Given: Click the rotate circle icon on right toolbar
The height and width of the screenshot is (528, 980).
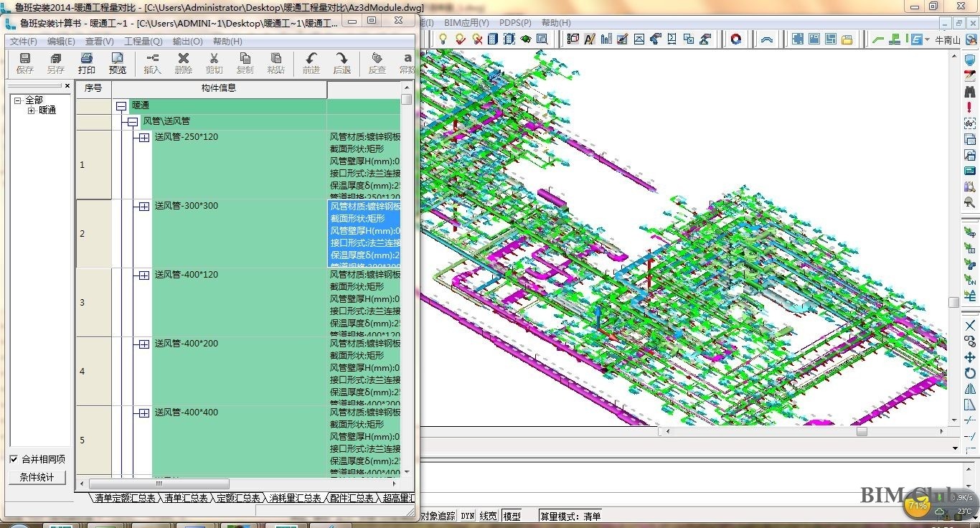Looking at the screenshot, I should point(970,372).
